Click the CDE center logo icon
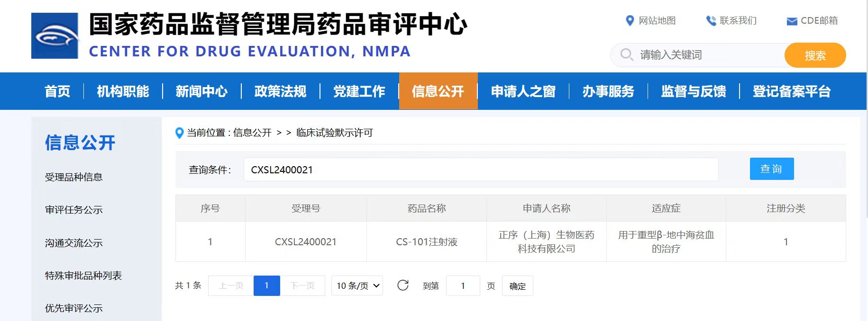Viewport: 868px width, 321px height. coord(55,36)
